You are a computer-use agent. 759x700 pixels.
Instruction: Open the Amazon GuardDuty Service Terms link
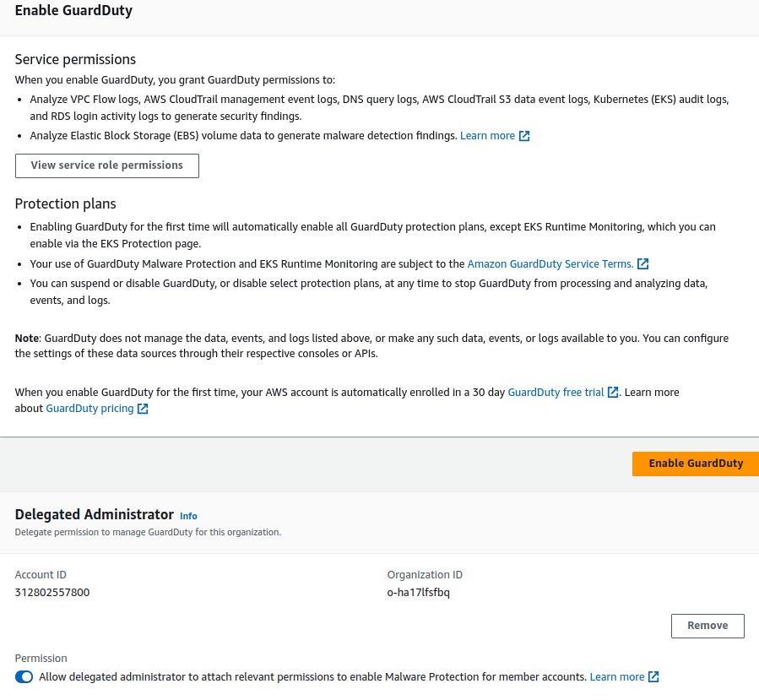550,264
